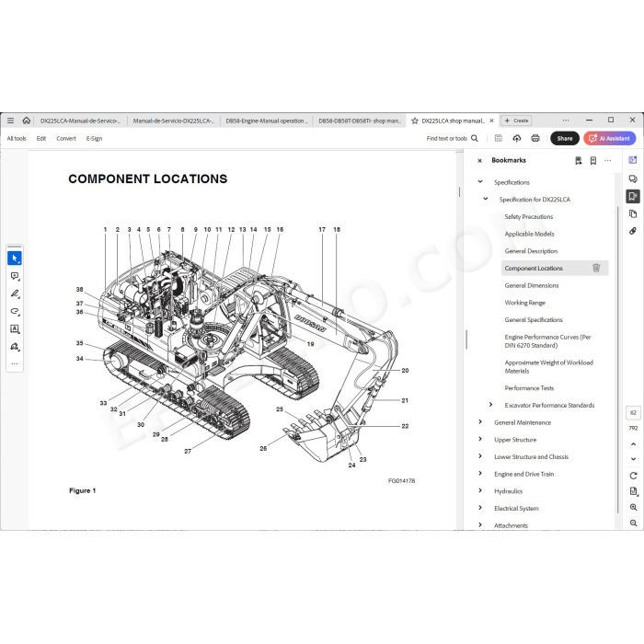Click the bookmarks panel scrollbar
644x644 pixels.
coord(617,360)
